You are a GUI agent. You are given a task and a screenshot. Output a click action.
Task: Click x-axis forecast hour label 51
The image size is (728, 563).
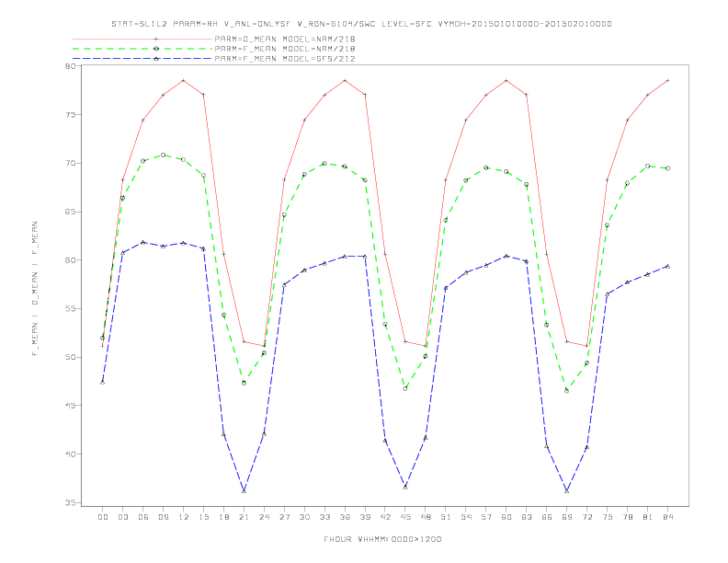pos(446,517)
